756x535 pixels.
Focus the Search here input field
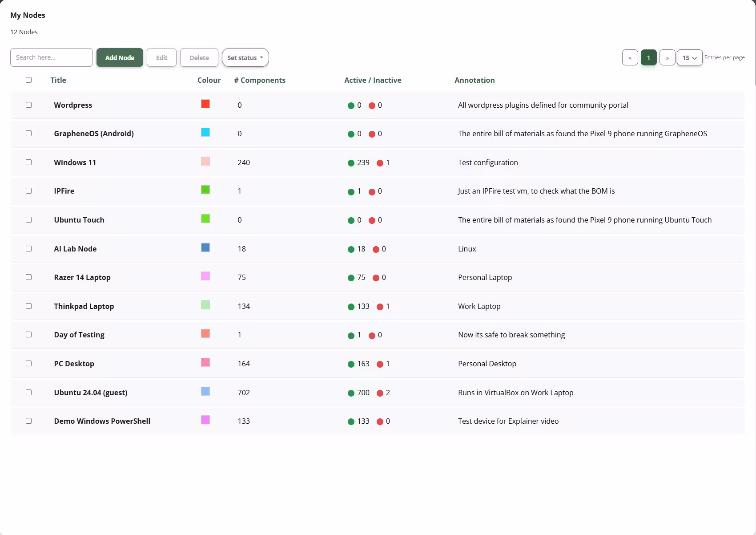(x=52, y=57)
